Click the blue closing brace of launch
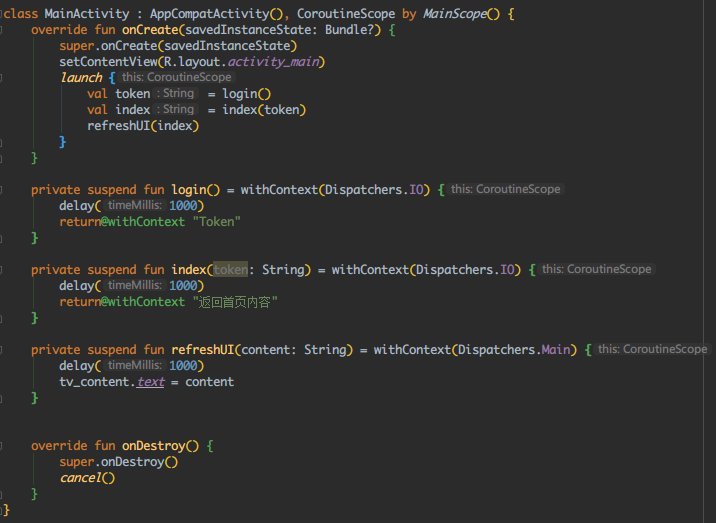Screen dimensions: 716x523 63,142
